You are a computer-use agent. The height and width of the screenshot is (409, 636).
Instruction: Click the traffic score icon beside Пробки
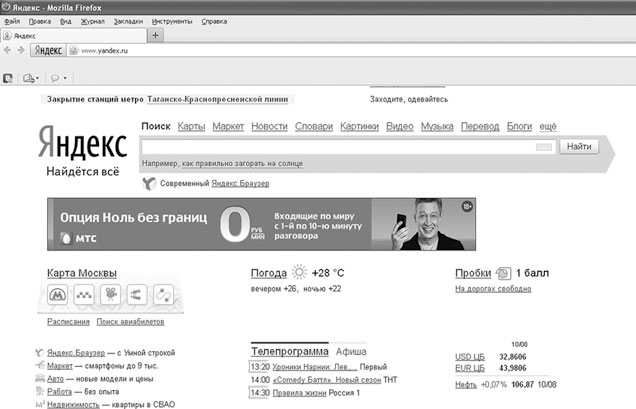tap(503, 273)
